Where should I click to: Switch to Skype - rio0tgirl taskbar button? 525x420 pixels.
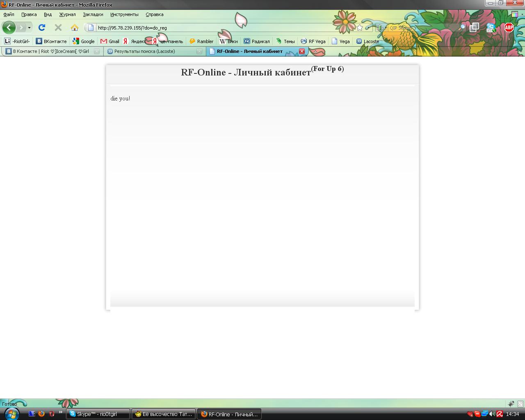pos(98,414)
